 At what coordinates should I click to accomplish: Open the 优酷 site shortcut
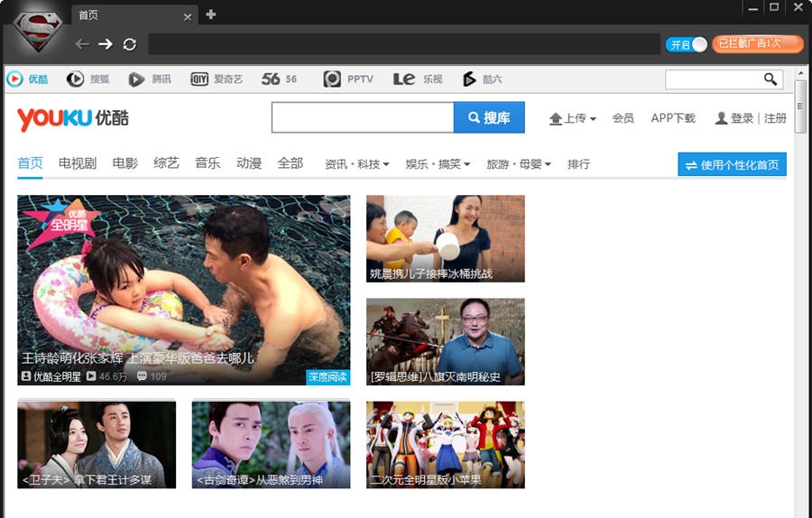point(27,79)
